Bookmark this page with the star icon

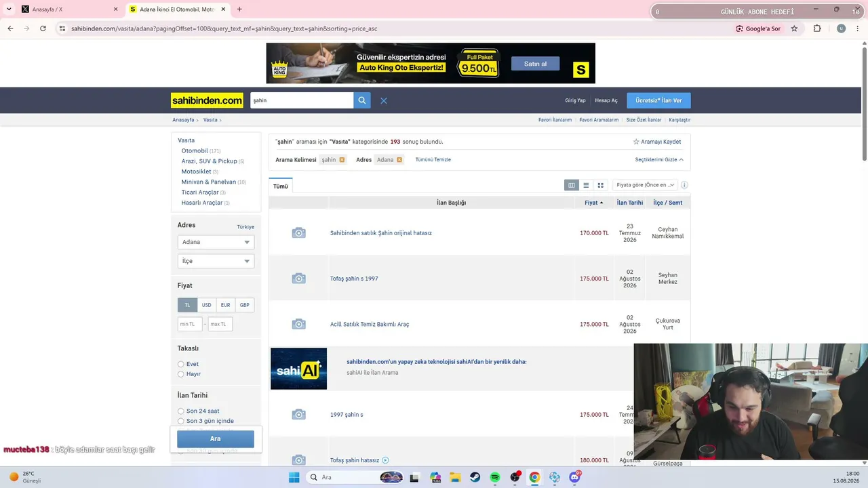pos(794,28)
